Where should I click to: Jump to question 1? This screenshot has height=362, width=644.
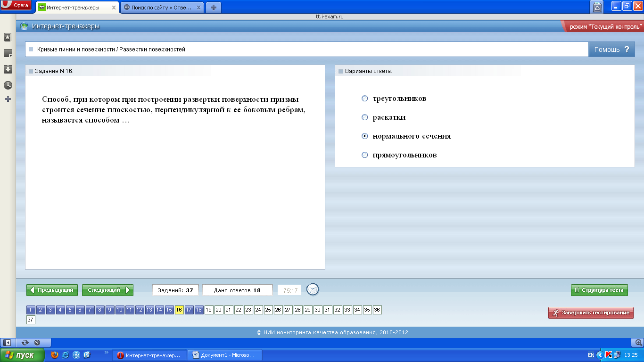pyautogui.click(x=31, y=310)
